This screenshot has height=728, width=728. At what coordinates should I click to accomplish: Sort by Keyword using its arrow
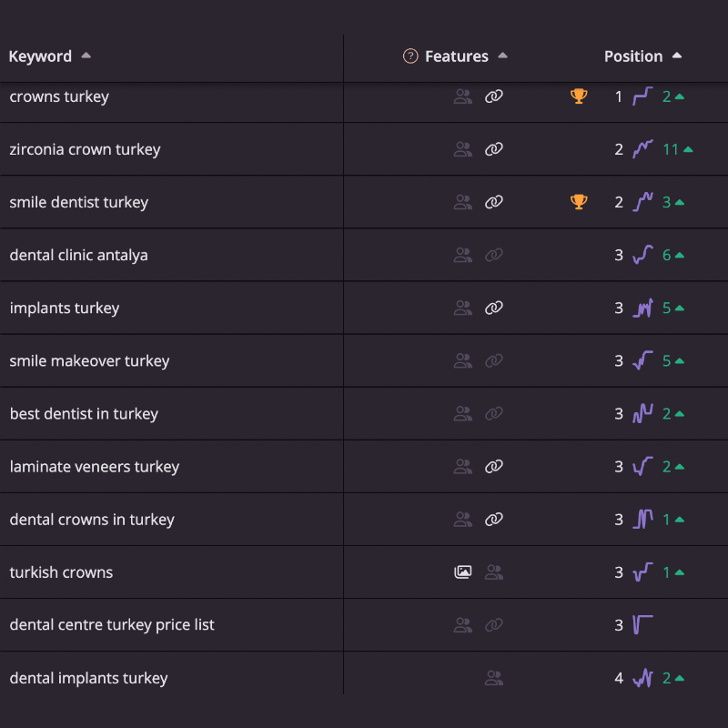pyautogui.click(x=86, y=56)
